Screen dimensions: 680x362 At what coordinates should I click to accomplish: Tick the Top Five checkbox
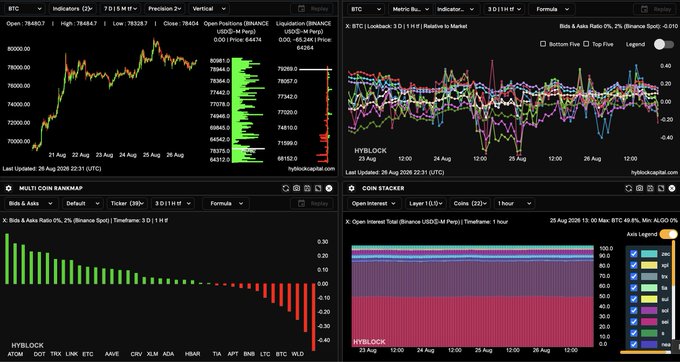pyautogui.click(x=586, y=44)
